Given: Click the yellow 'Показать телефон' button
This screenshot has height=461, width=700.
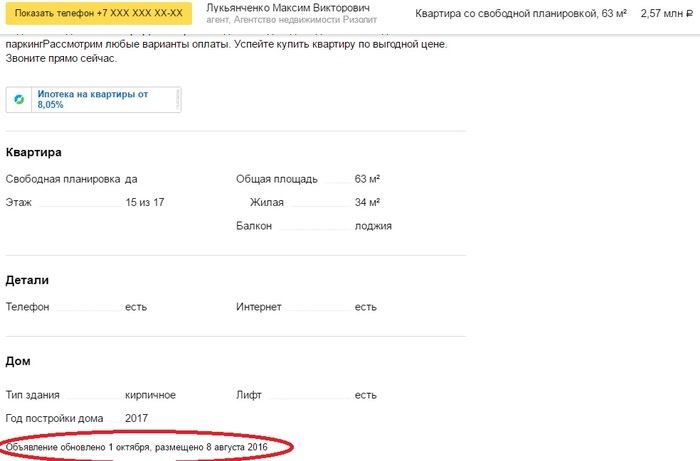Looking at the screenshot, I should click(x=99, y=14).
